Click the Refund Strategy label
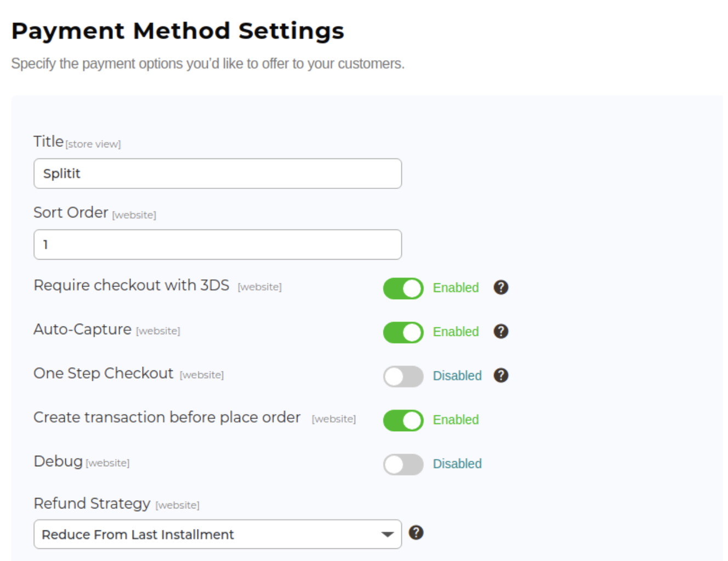The height and width of the screenshot is (561, 728). (x=92, y=503)
